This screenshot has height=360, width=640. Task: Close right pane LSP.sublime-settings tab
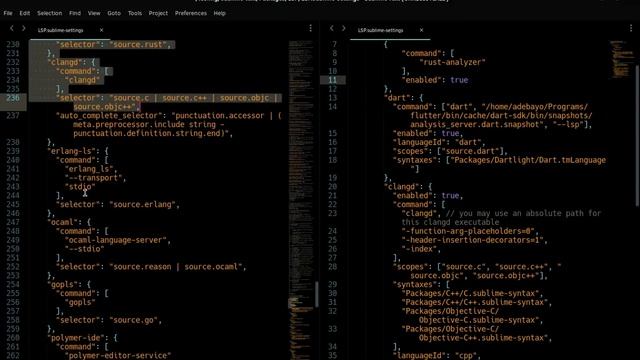click(421, 30)
